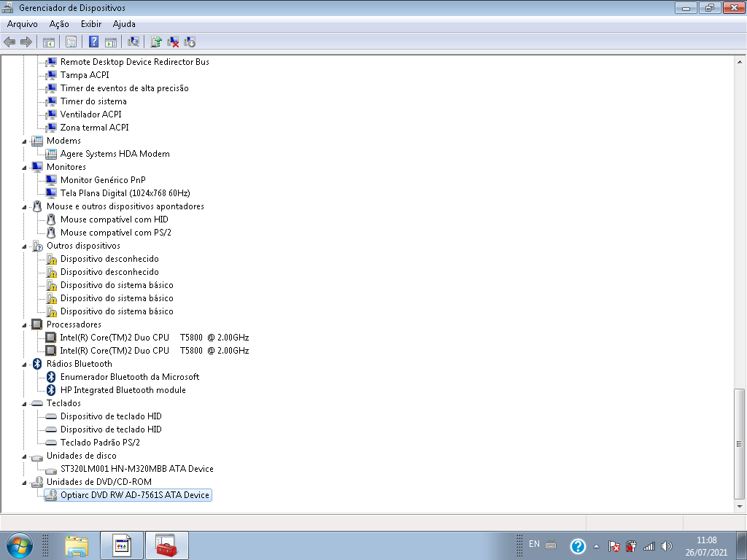Collapse the Modems category
This screenshot has width=747, height=560.
tap(24, 141)
